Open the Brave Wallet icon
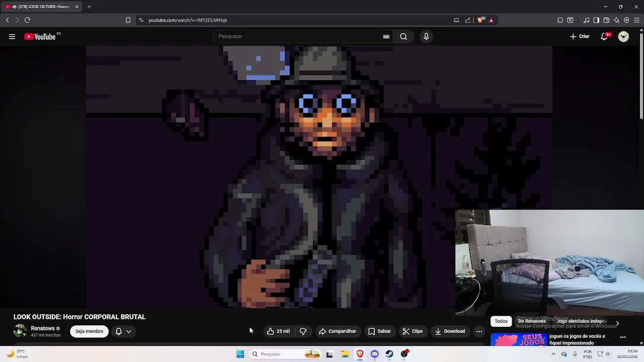Image resolution: width=644 pixels, height=362 pixels. click(606, 20)
